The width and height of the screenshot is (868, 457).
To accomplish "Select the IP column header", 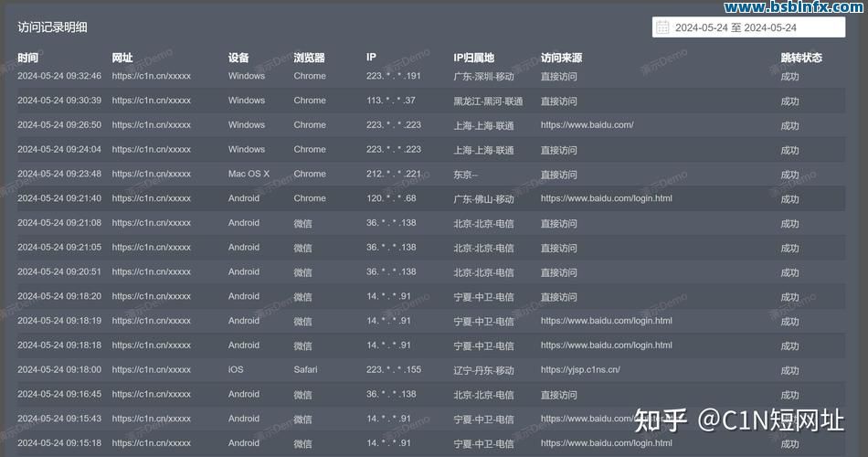I will (x=371, y=57).
